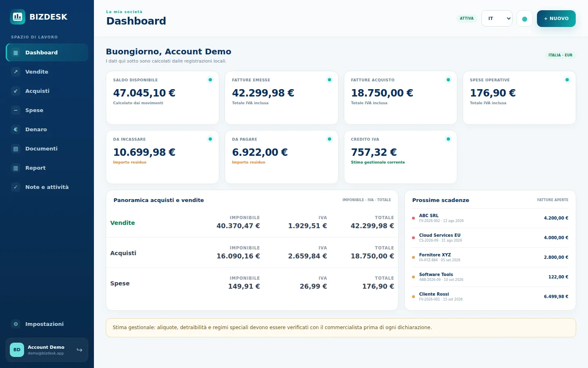Click Vendite row in Panoramica table
The image size is (588, 368).
pyautogui.click(x=252, y=222)
